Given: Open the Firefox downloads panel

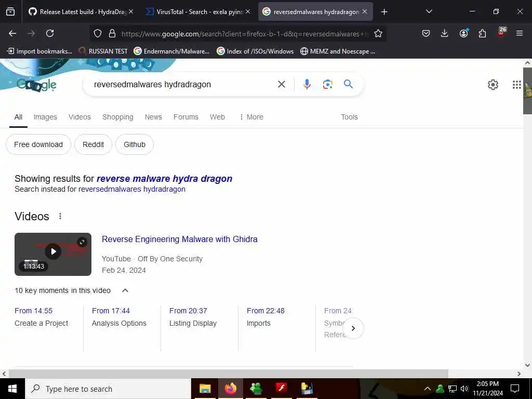Looking at the screenshot, I should coord(445,33).
